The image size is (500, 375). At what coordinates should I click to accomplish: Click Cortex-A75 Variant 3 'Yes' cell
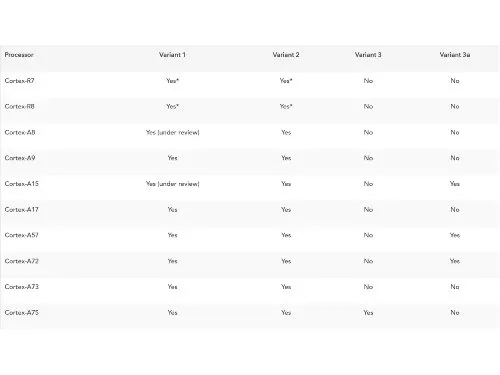coord(368,313)
